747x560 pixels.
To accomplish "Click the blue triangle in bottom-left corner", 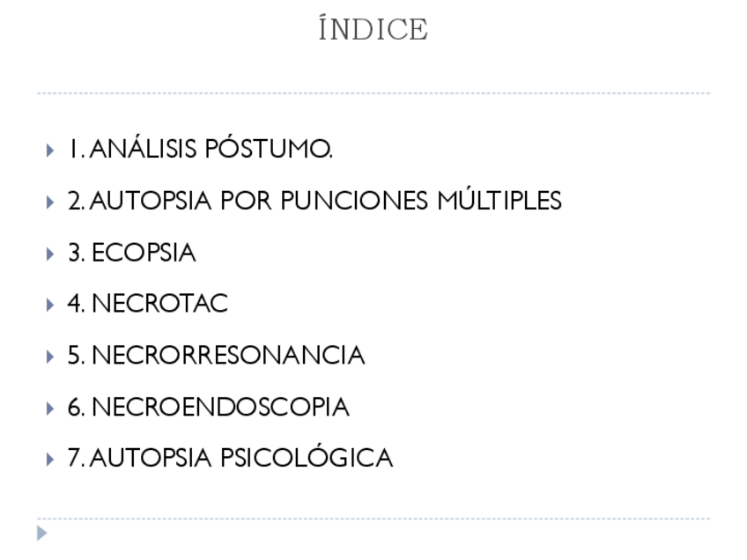I will click(42, 533).
